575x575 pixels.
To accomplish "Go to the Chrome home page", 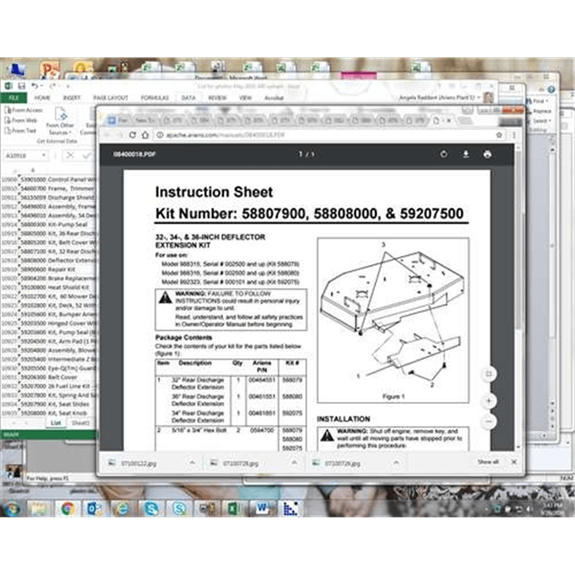I will pos(145,135).
